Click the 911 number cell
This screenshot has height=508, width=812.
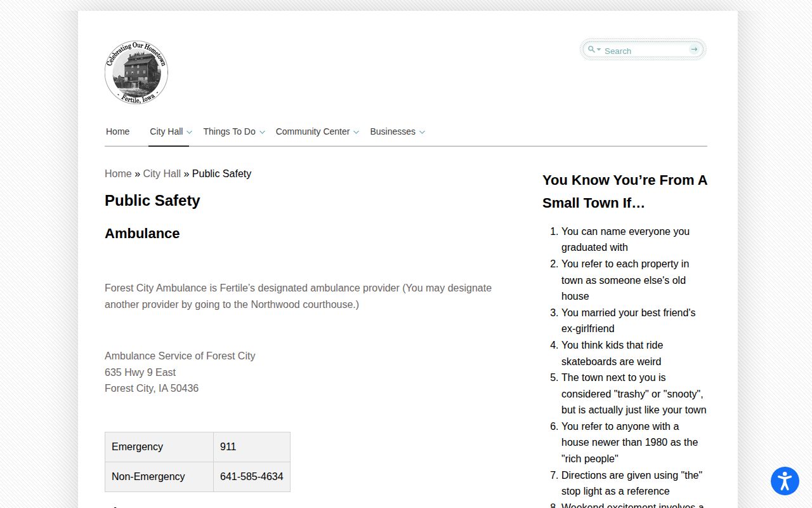pyautogui.click(x=252, y=447)
